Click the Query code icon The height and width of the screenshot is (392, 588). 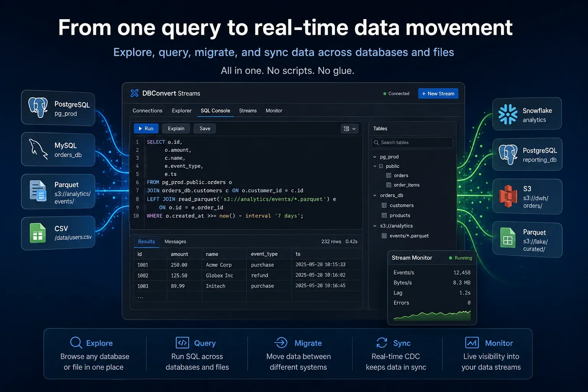tap(182, 343)
